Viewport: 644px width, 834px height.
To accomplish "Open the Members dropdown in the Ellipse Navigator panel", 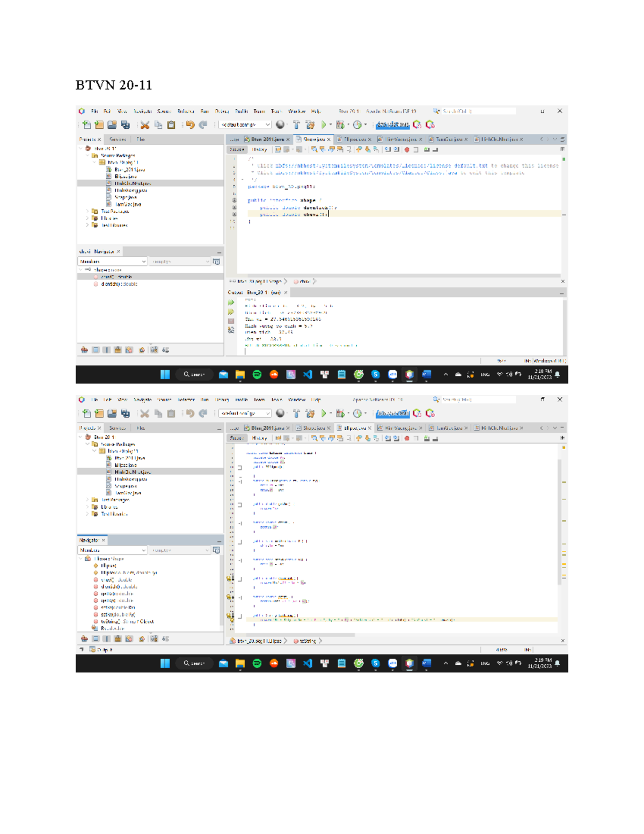I will (112, 550).
